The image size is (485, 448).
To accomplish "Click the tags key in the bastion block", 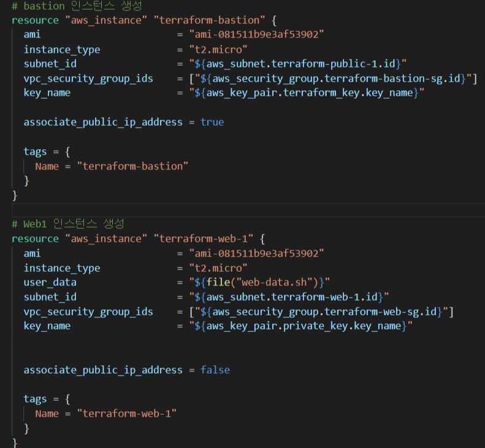I will click(35, 152).
